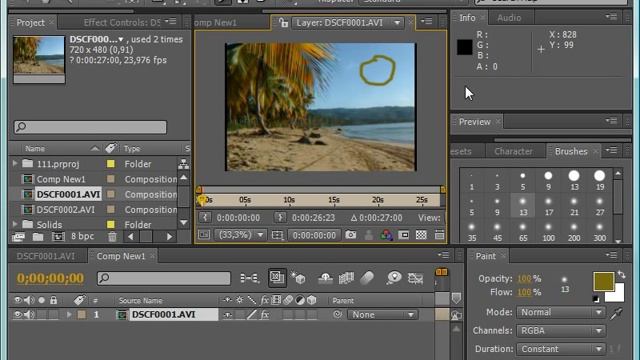Open Duration dropdown Constant
This screenshot has height=360, width=640.
pos(561,349)
